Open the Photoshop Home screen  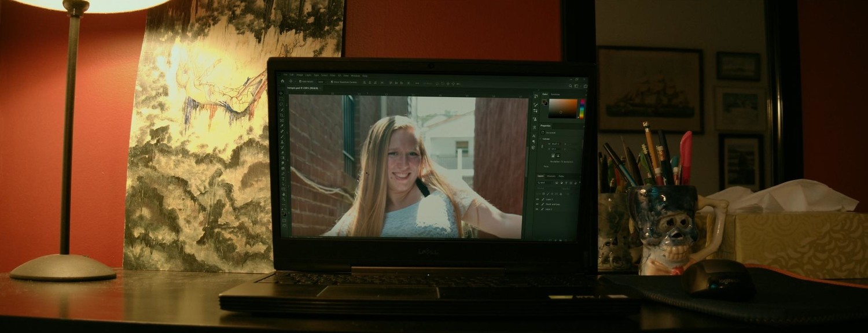[282, 82]
